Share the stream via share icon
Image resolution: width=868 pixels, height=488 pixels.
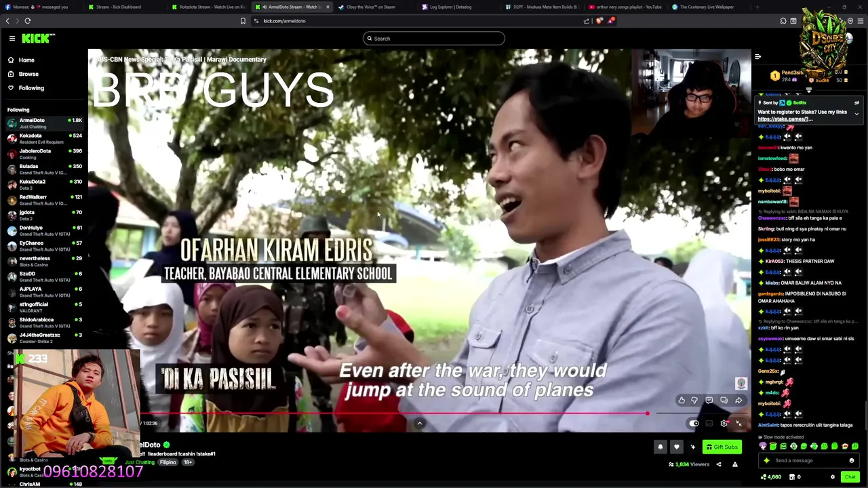point(719,464)
